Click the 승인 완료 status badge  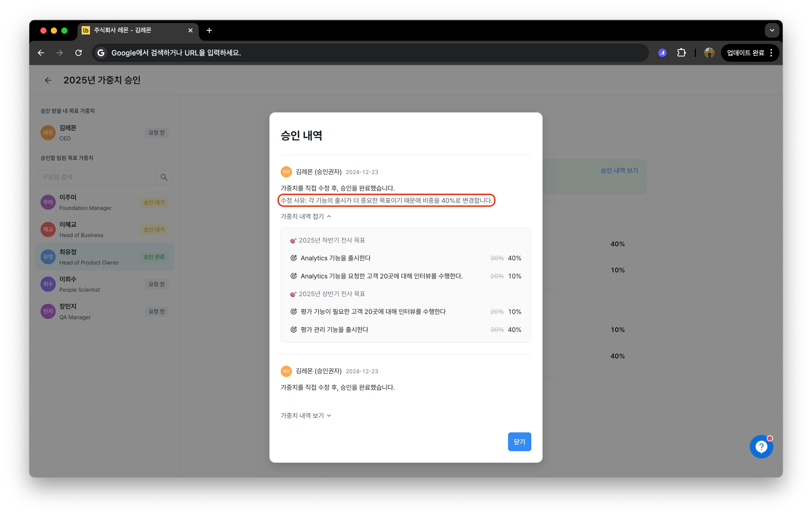[154, 257]
